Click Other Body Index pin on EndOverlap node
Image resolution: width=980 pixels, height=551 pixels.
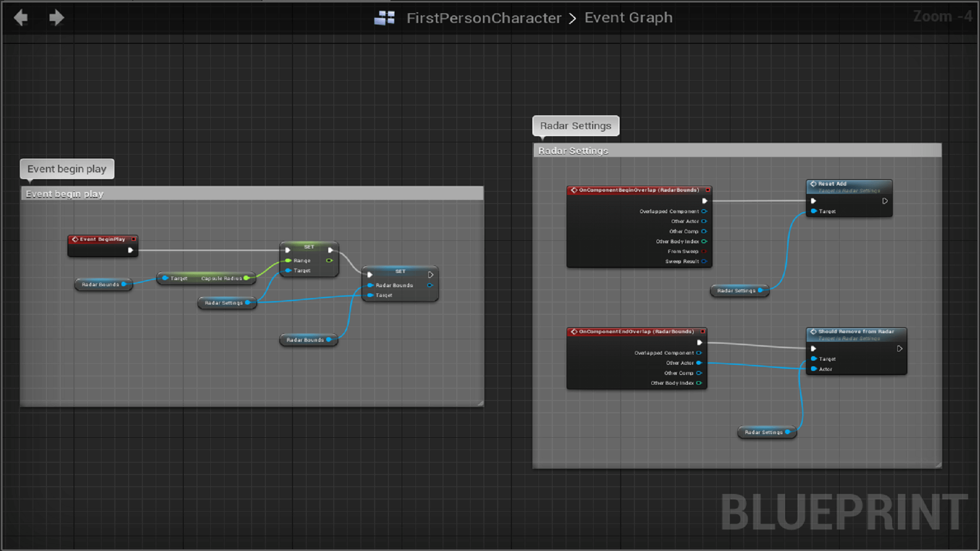699,383
